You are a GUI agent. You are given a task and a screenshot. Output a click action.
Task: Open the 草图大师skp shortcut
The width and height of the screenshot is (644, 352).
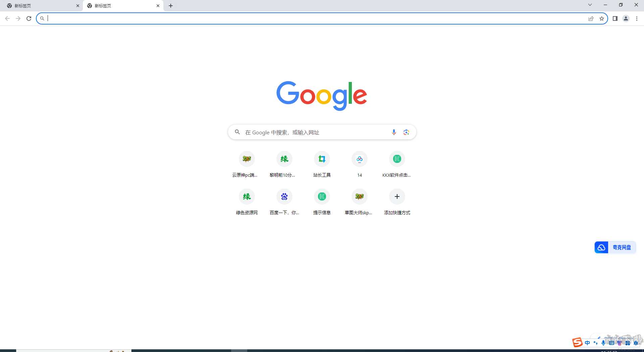click(359, 196)
